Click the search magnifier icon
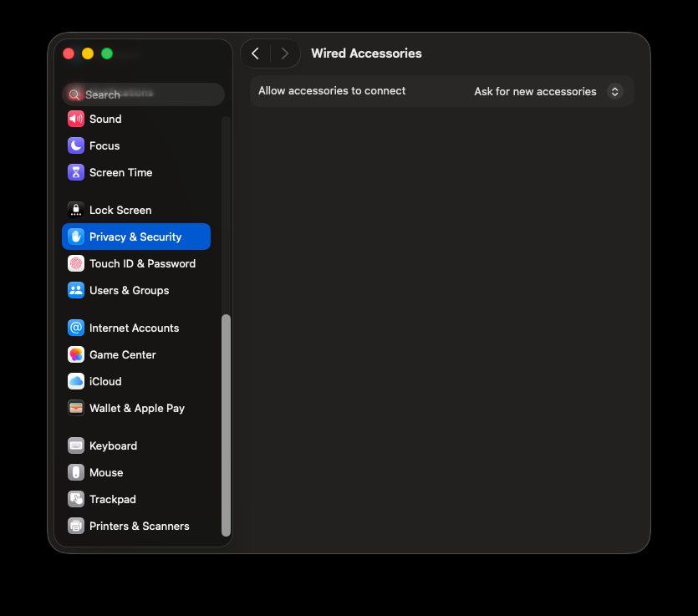Screen dimensions: 698x616 click(74, 94)
